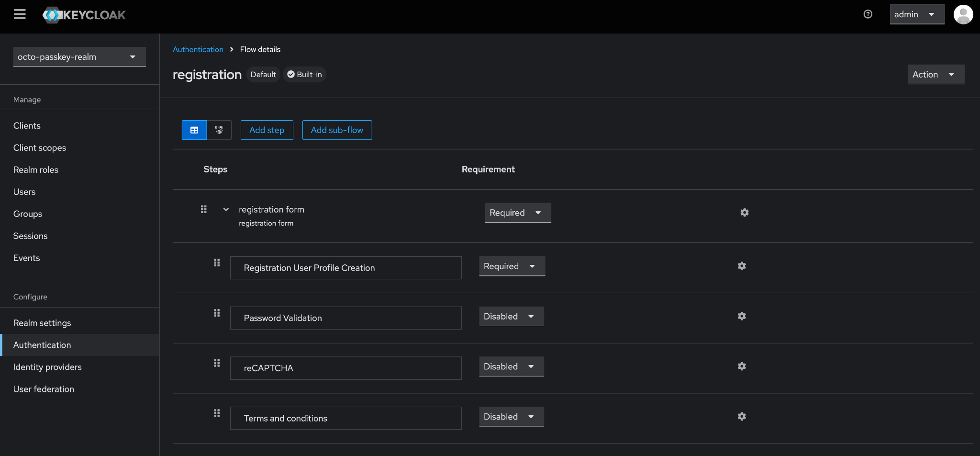Collapse the registration form sub-flow
Screen dimensions: 980x456
(226, 209)
